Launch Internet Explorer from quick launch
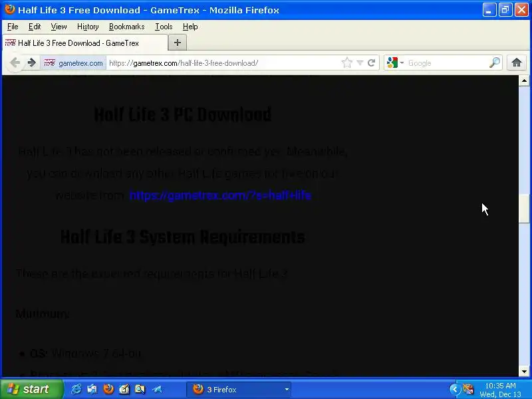This screenshot has width=532, height=399. [x=76, y=389]
